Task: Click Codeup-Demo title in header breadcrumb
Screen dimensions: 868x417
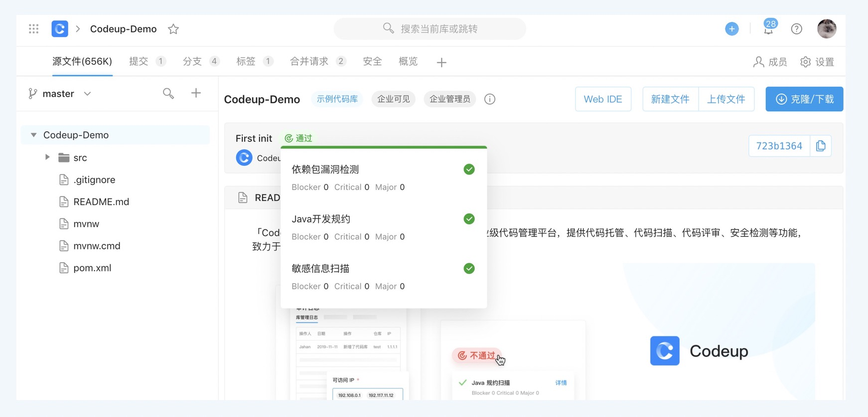Action: (x=123, y=29)
